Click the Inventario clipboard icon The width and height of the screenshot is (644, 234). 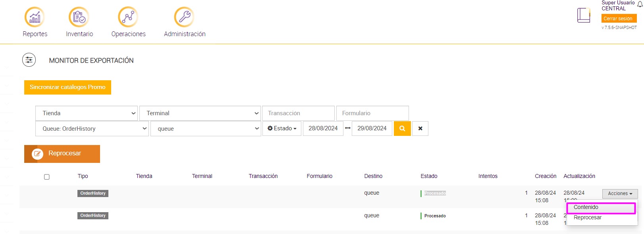click(79, 17)
